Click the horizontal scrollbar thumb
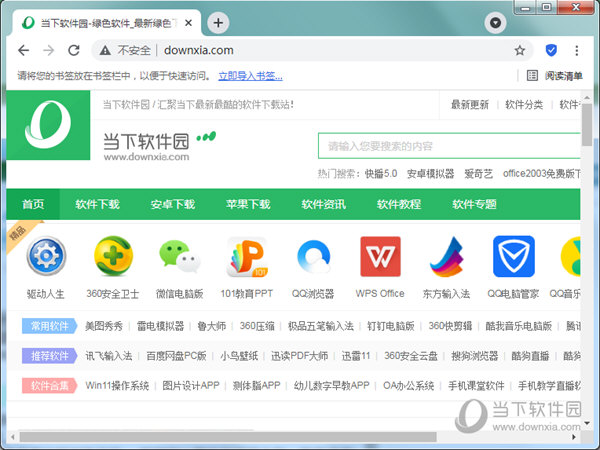 coord(228,437)
